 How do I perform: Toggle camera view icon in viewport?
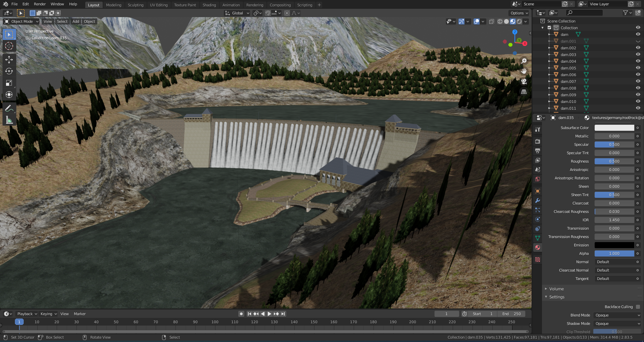pos(524,81)
